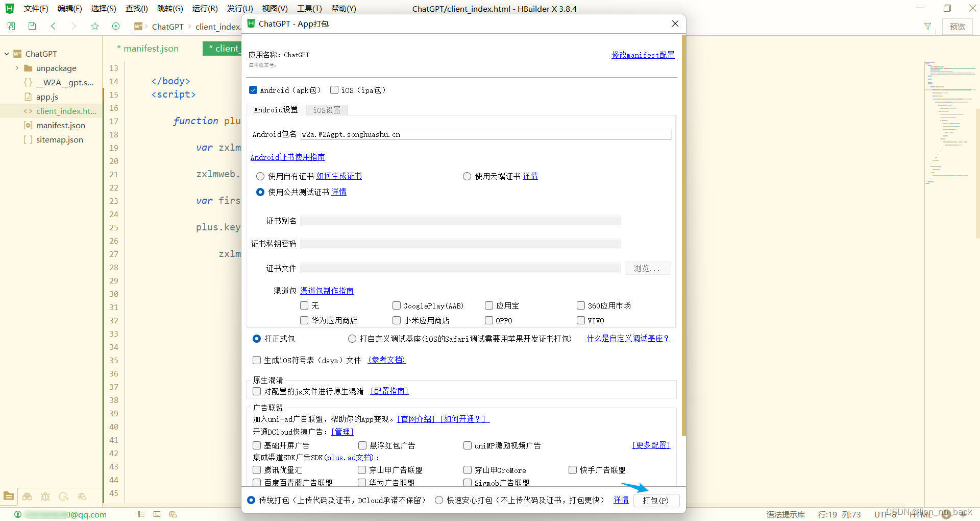Open Android证书使用指南 link
This screenshot has width=980, height=521.
click(x=287, y=157)
